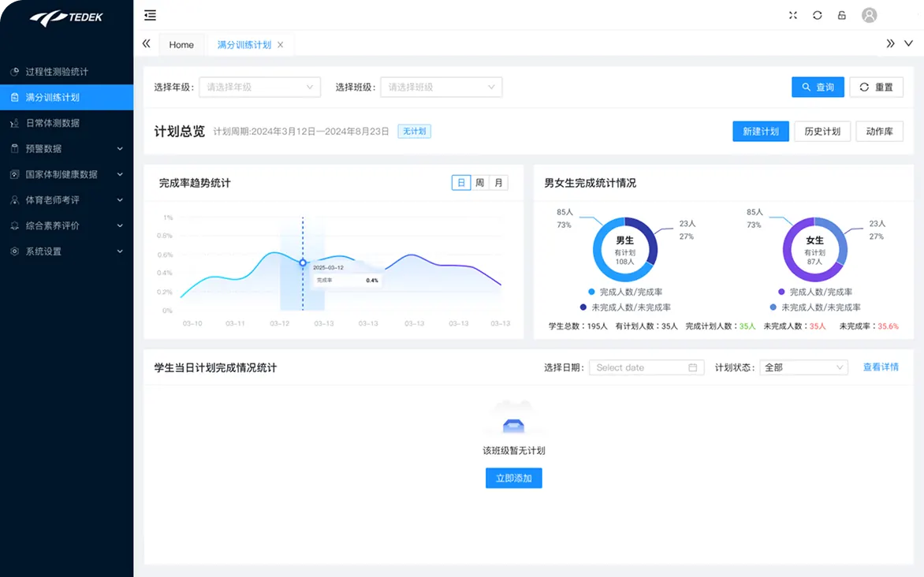Toggle fullscreen with the expand arrows icon
924x577 pixels.
click(792, 15)
